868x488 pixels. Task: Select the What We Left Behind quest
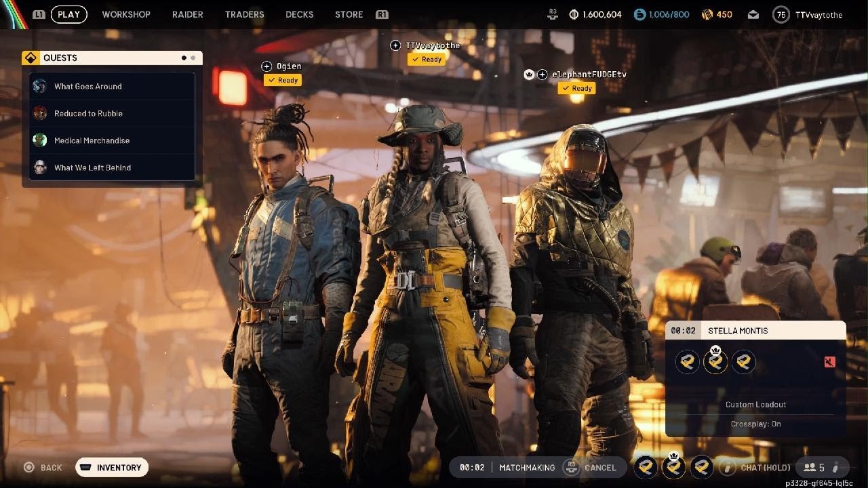point(113,167)
